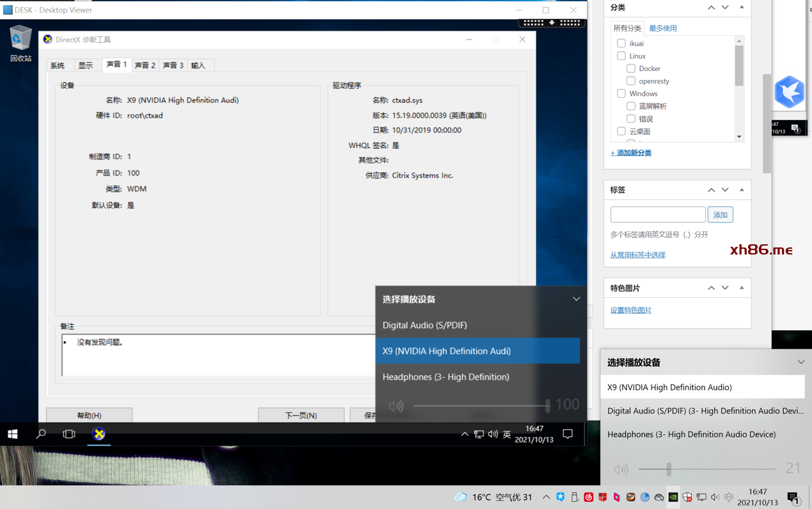Collapse remote 选择播放设备 flyout chevron
This screenshot has width=812, height=509.
click(576, 299)
